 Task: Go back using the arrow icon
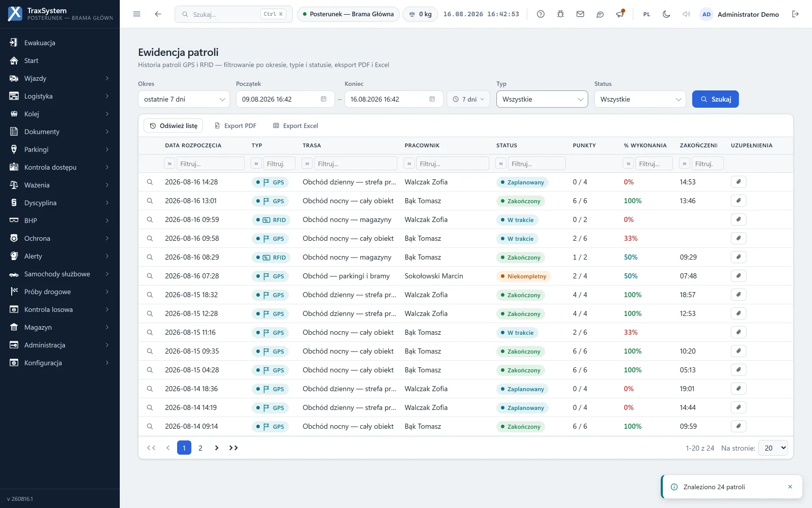point(158,14)
